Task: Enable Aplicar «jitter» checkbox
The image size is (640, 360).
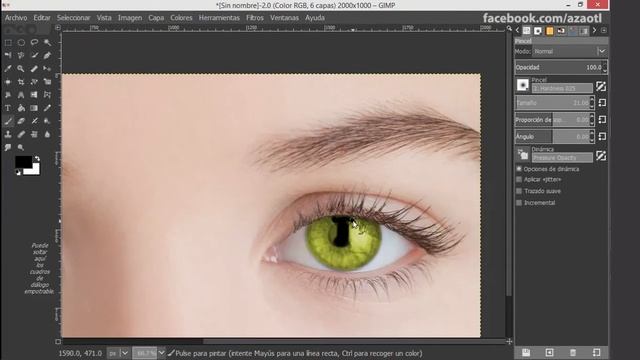Action: pos(519,180)
